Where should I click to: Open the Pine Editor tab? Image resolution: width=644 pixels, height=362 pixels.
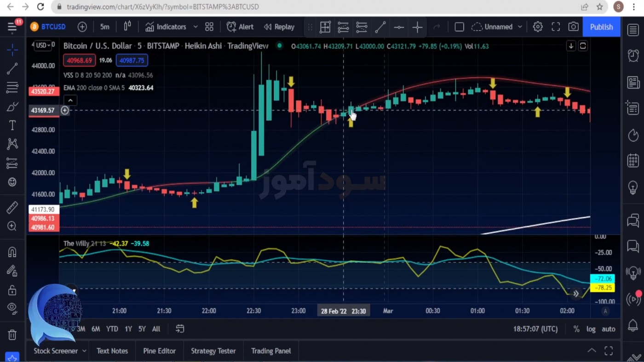click(160, 351)
